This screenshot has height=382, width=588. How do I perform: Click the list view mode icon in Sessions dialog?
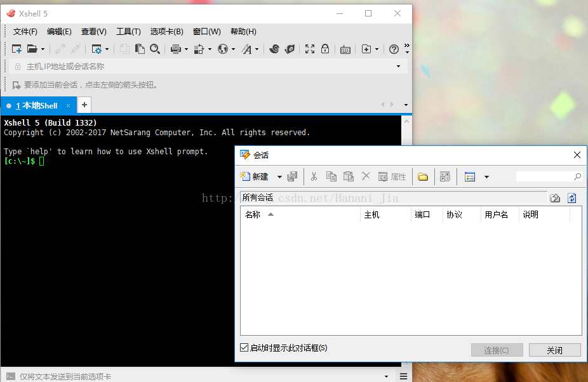click(469, 176)
